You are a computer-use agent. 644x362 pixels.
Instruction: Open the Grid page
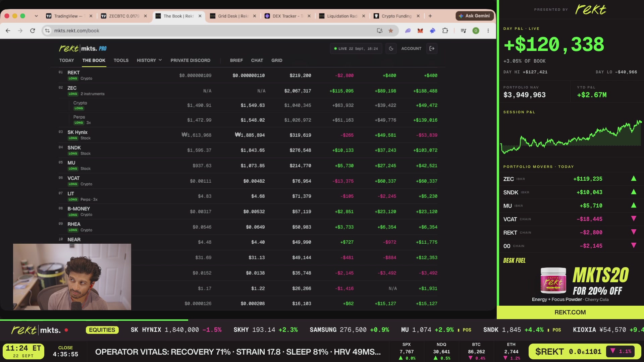(x=277, y=60)
